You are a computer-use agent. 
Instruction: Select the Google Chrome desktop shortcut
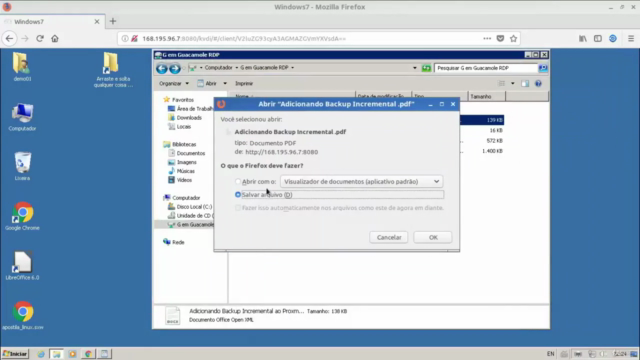tap(22, 216)
